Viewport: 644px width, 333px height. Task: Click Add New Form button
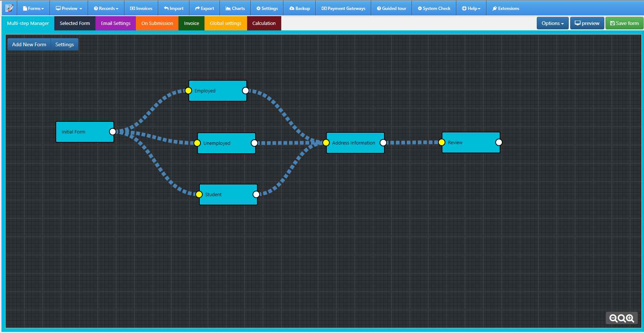[29, 44]
